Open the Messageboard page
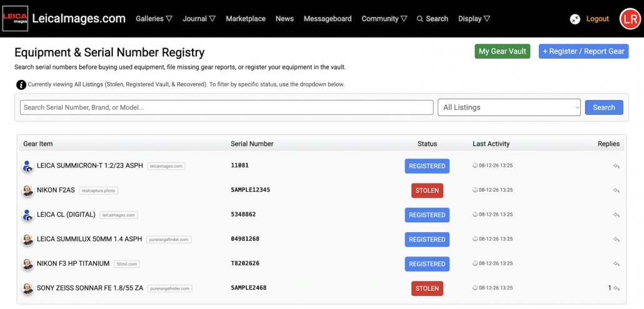This screenshot has width=644, height=309. click(x=328, y=19)
